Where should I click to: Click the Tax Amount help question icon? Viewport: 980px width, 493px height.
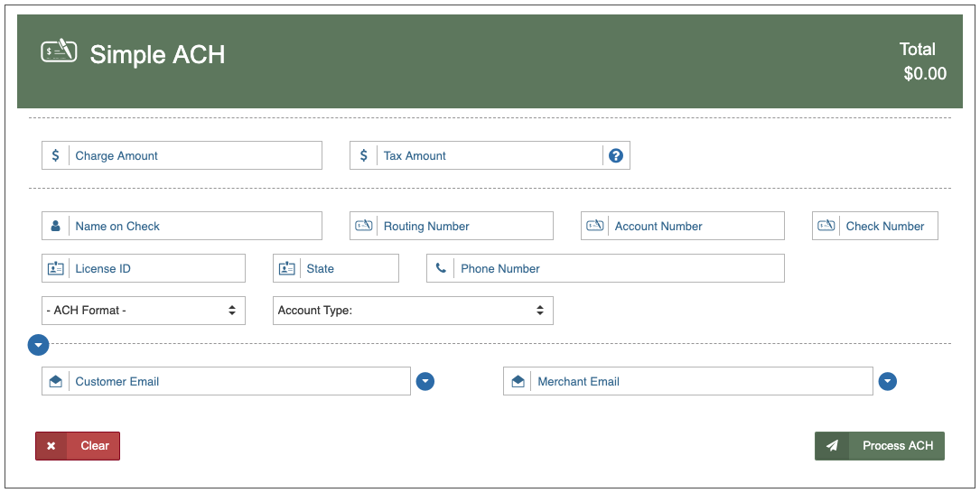coord(616,155)
